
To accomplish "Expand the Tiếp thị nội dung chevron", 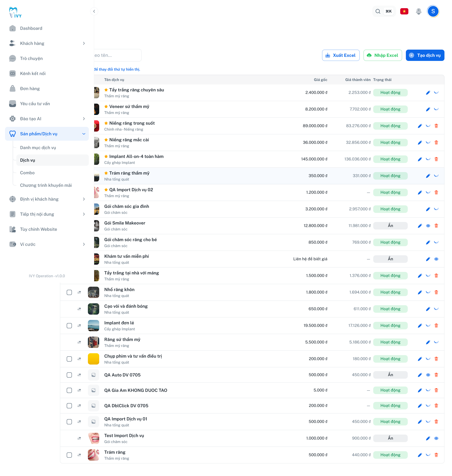I will click(x=84, y=214).
